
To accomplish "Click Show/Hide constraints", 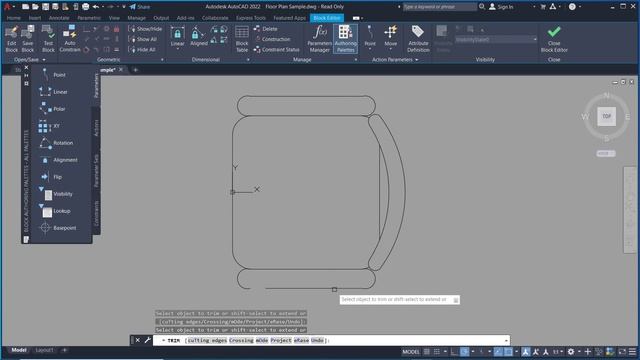I will (145, 29).
